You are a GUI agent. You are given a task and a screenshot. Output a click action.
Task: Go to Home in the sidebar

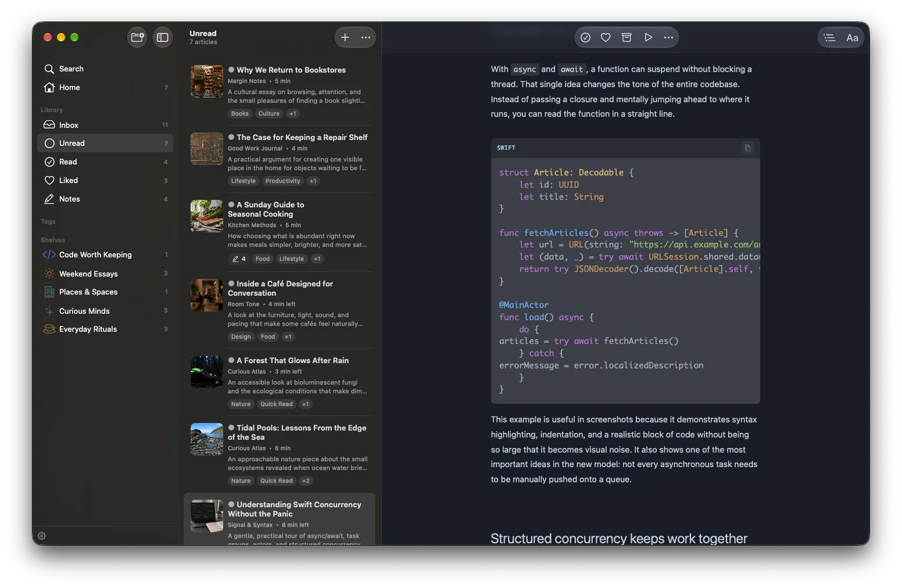105,87
